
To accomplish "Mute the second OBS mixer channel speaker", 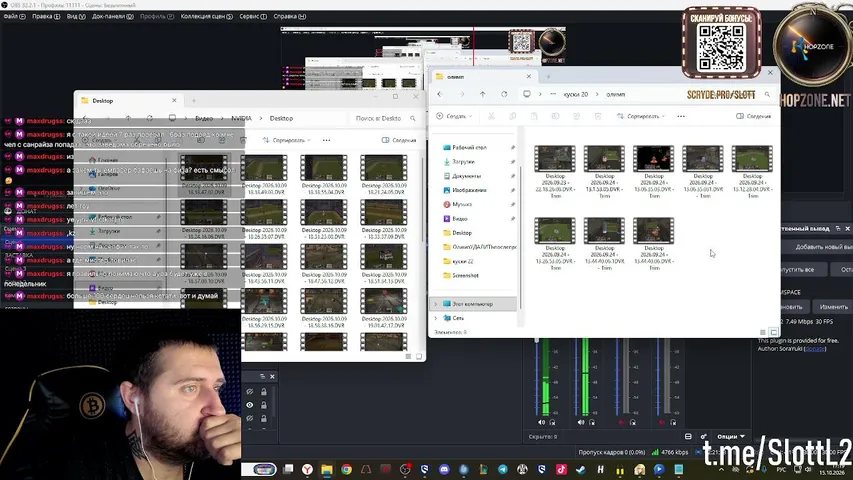I will click(x=581, y=422).
